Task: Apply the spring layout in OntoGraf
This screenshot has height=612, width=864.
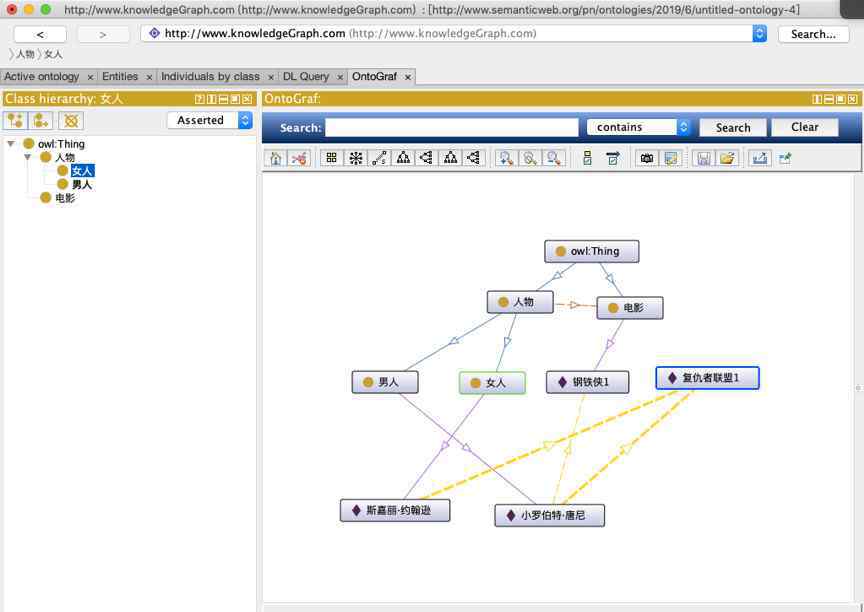Action: tap(379, 159)
